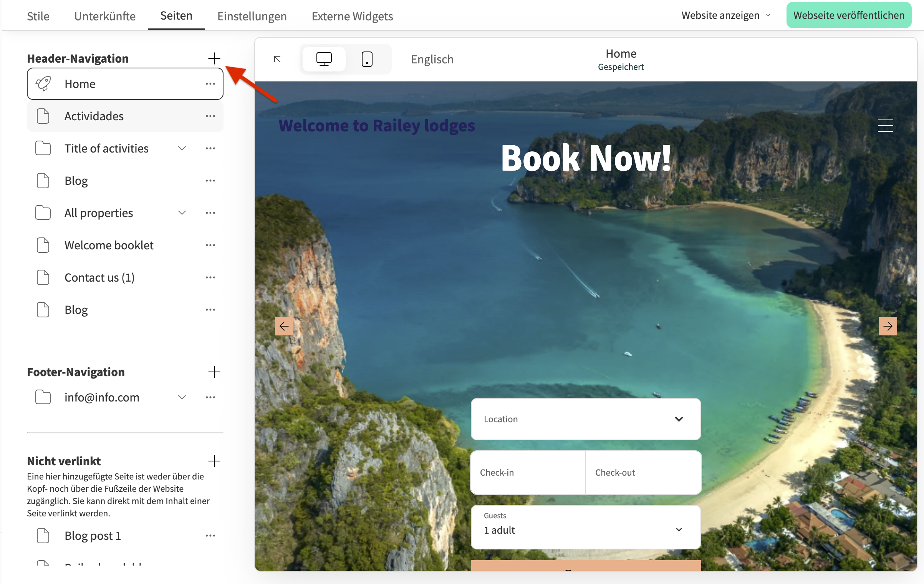Add a page to Footer-Navigation

pyautogui.click(x=214, y=372)
